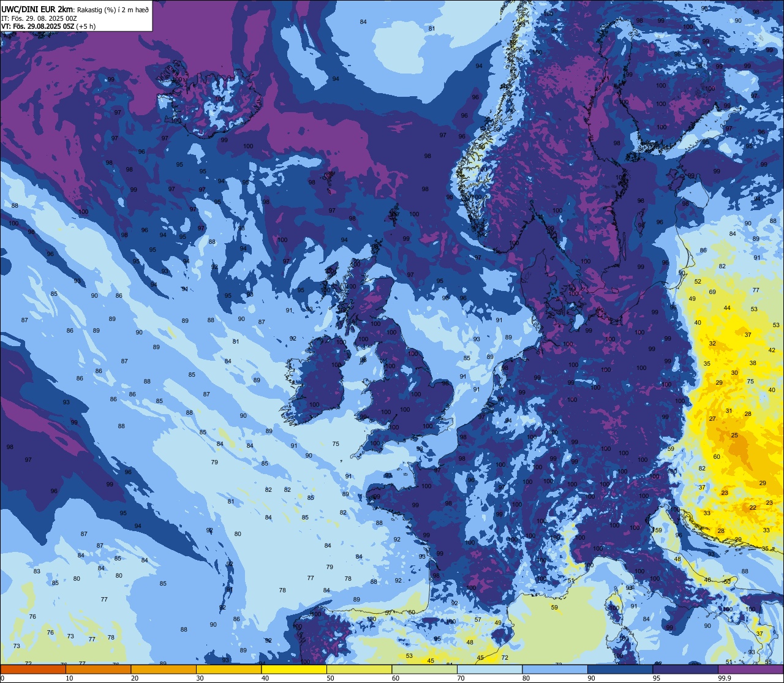Select the navy swatch between 95 and 99.9

coord(685,670)
